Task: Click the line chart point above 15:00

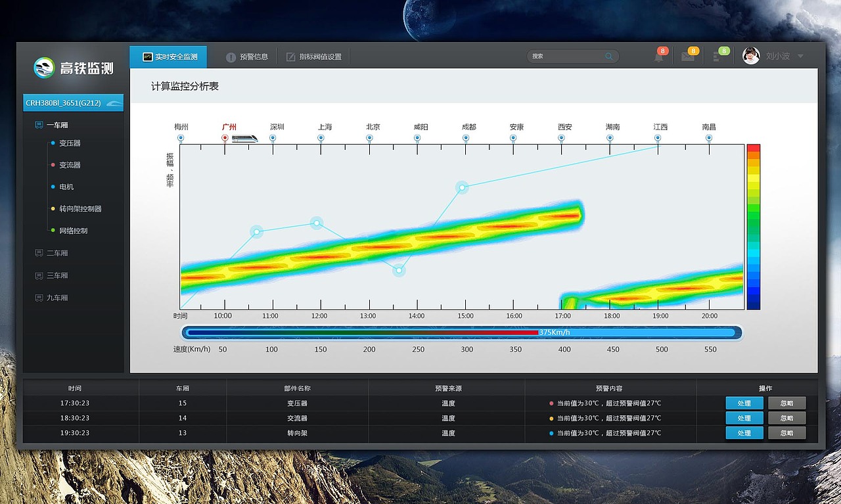Action: tap(462, 187)
